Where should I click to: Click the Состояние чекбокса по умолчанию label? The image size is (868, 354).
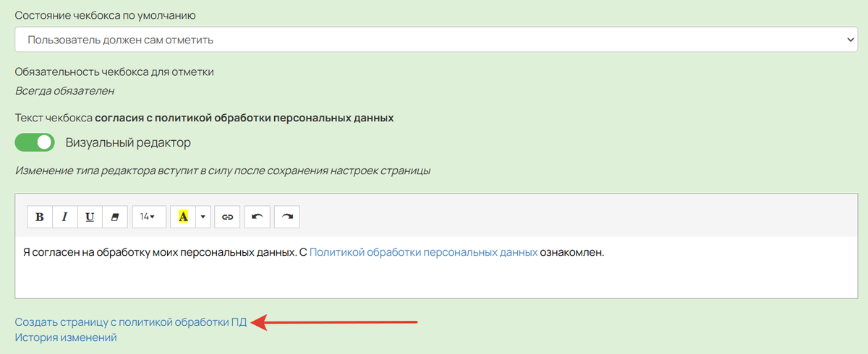tap(105, 15)
